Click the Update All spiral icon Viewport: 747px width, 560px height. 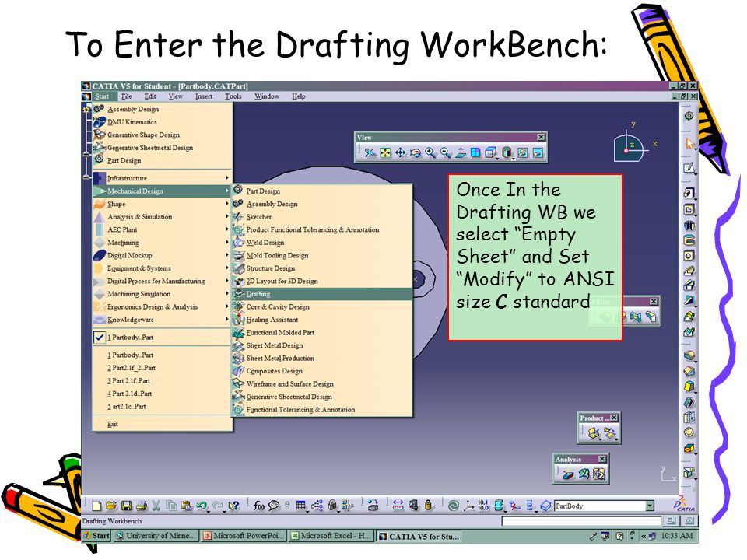pos(454,506)
